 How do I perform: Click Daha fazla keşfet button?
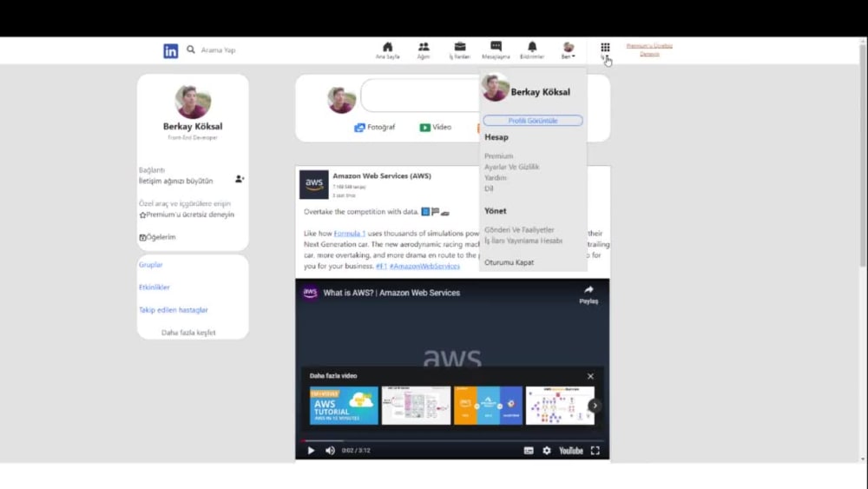pyautogui.click(x=188, y=333)
